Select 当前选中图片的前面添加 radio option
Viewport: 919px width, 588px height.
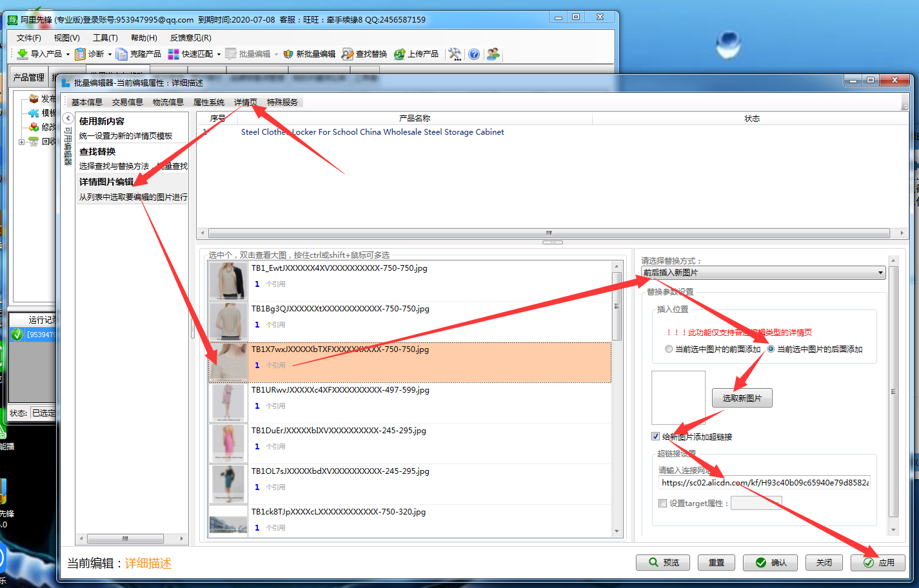coord(669,349)
